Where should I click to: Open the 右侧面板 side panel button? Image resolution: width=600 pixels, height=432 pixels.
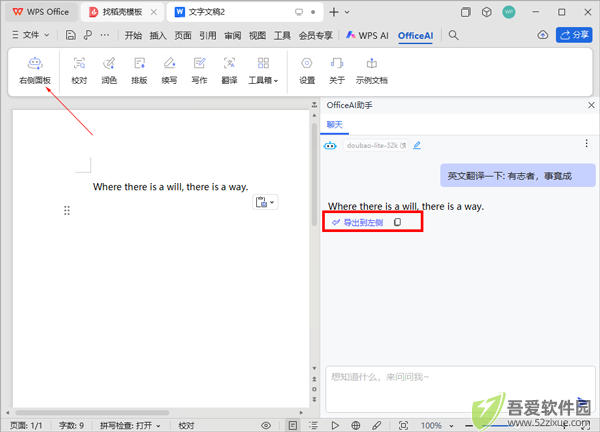tap(35, 71)
